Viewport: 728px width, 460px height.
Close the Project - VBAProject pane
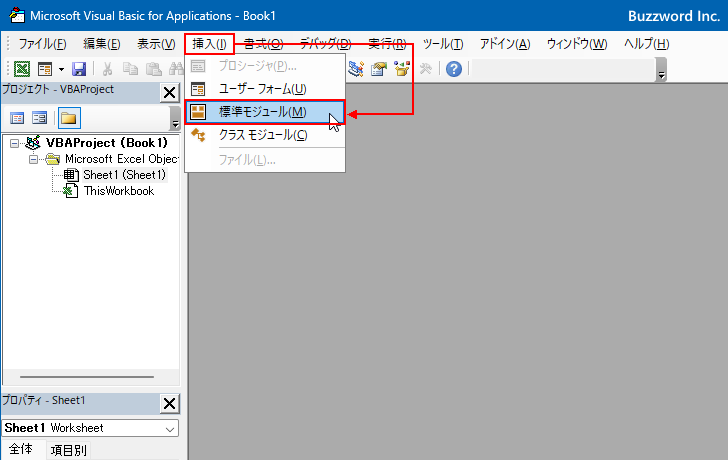click(169, 92)
